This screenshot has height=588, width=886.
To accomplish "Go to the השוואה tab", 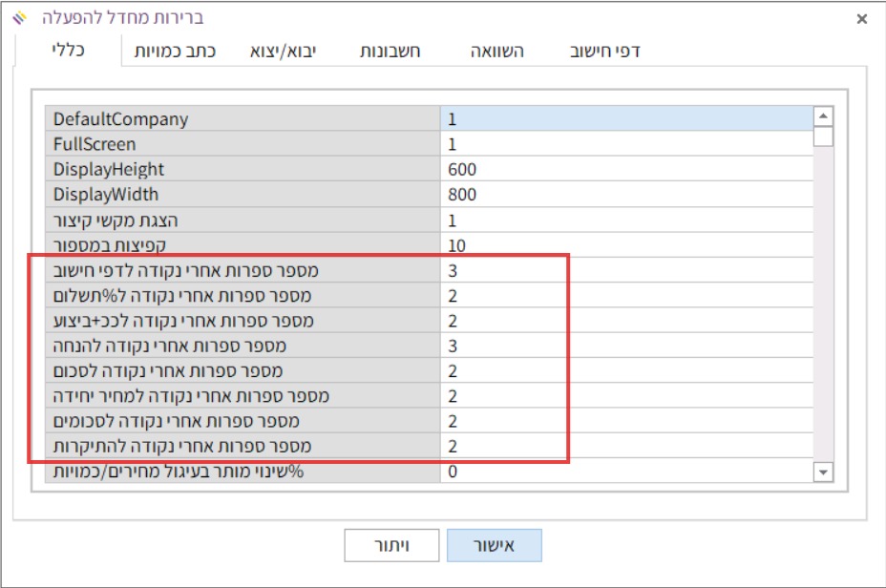I will tap(496, 51).
